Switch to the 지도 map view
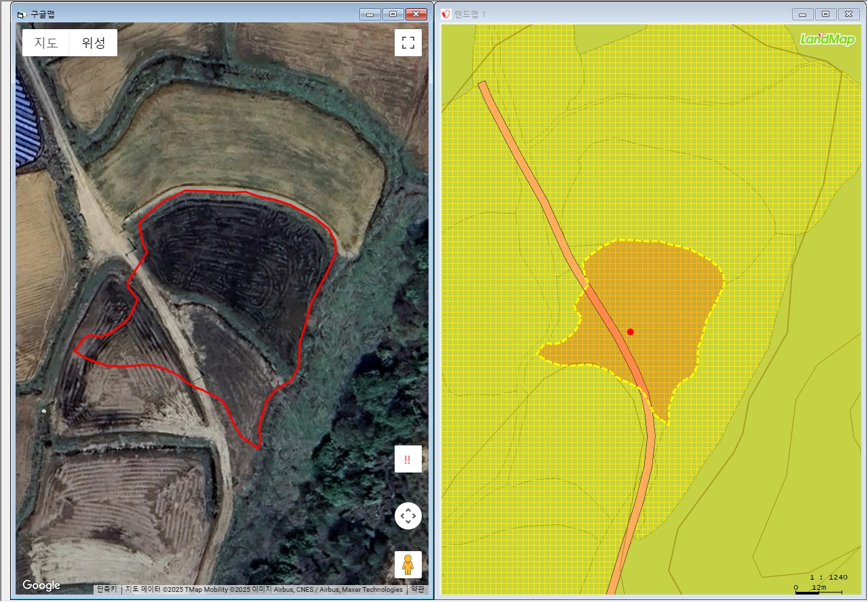The height and width of the screenshot is (602, 868). point(46,43)
